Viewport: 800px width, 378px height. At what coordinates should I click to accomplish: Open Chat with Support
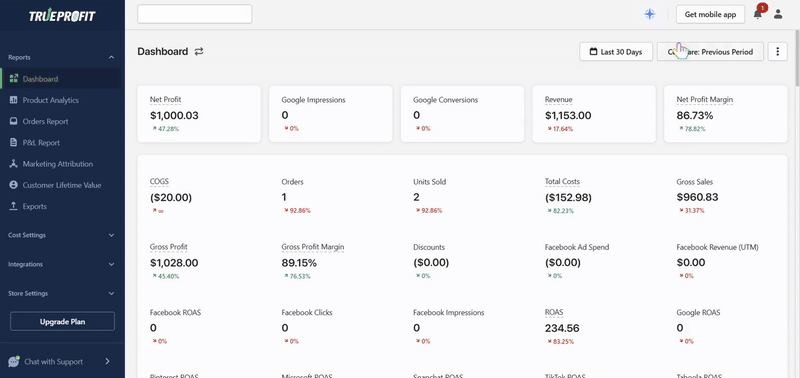pyautogui.click(x=54, y=362)
